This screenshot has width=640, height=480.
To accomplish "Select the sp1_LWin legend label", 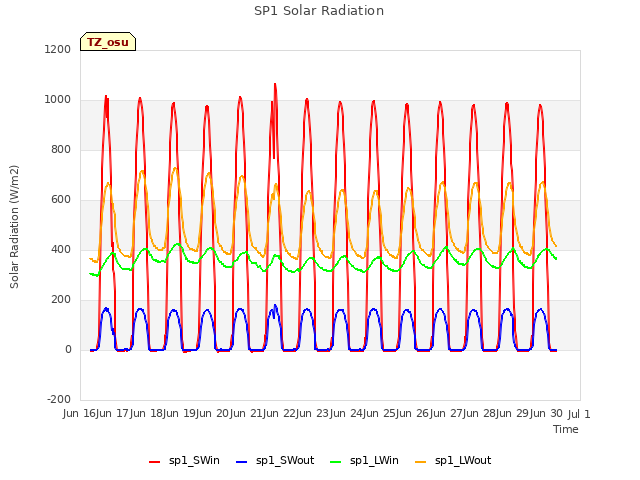I will point(374,460).
